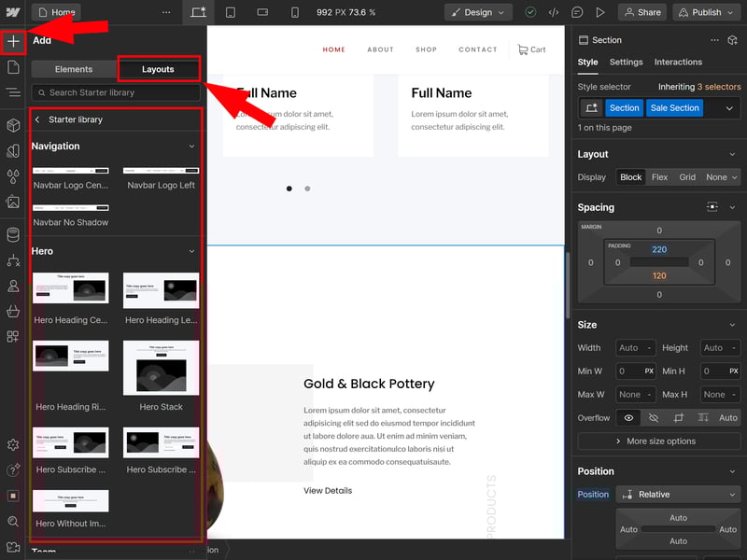Click the Preview play icon
Image resolution: width=747 pixels, height=560 pixels.
click(600, 12)
